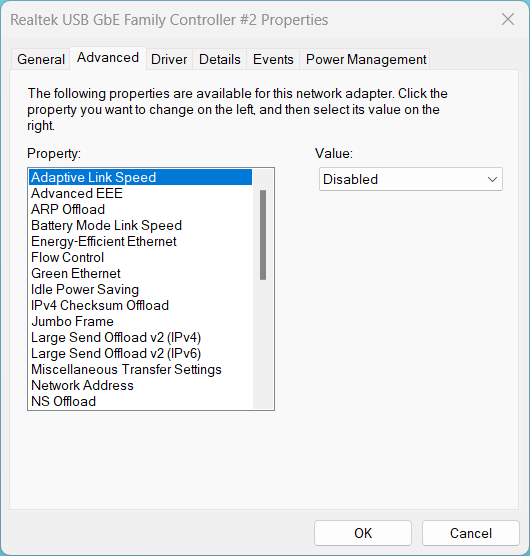The height and width of the screenshot is (556, 530).
Task: Dismiss dialog with the Cancel button
Action: (471, 533)
